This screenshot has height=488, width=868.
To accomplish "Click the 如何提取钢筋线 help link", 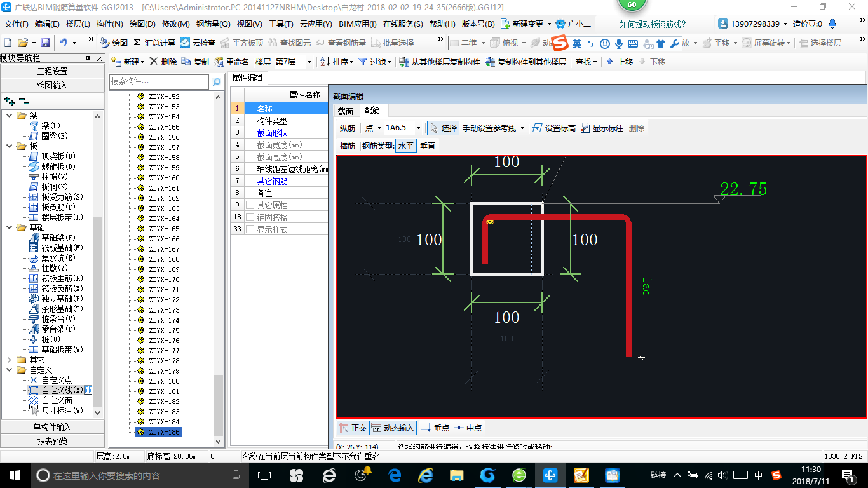I will click(x=653, y=24).
